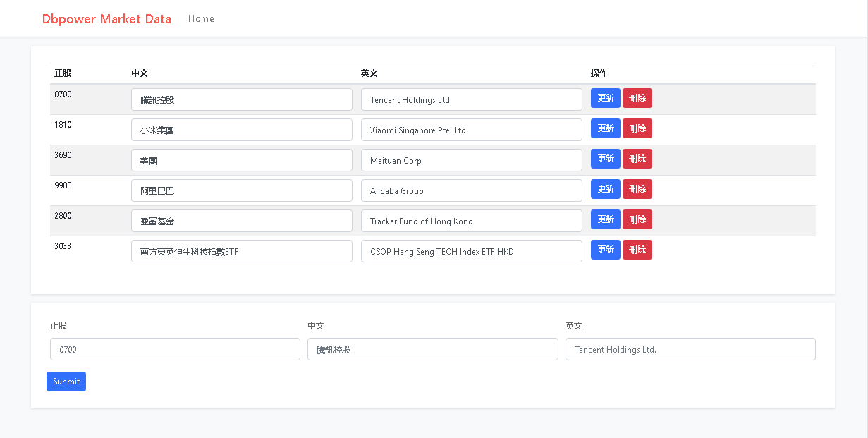Select the 3033 stock code cell
This screenshot has height=438, width=868.
click(88, 251)
